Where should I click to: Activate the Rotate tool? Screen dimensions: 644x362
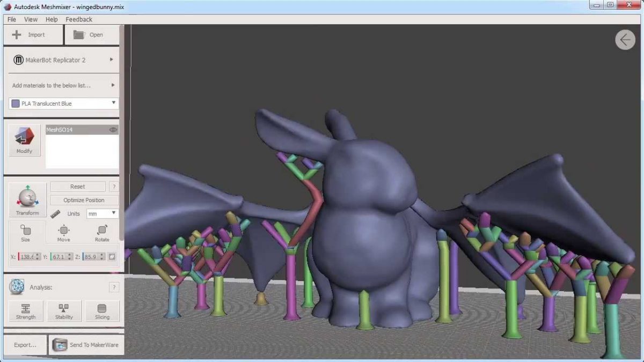tap(101, 233)
